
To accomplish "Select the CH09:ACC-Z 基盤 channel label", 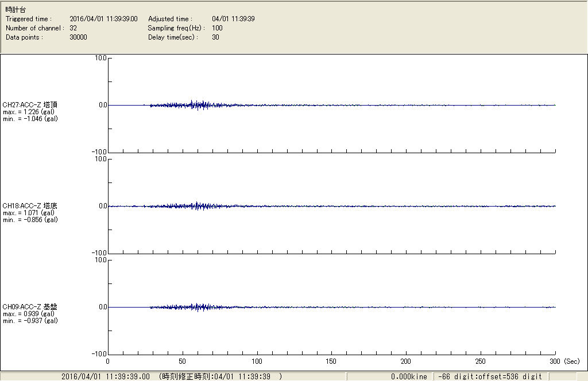I will coord(30,307).
